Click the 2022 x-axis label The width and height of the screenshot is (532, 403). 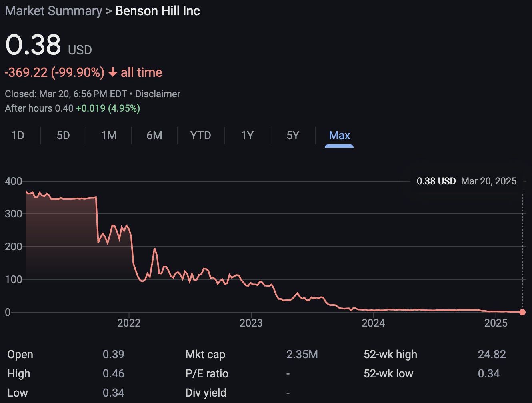(129, 323)
